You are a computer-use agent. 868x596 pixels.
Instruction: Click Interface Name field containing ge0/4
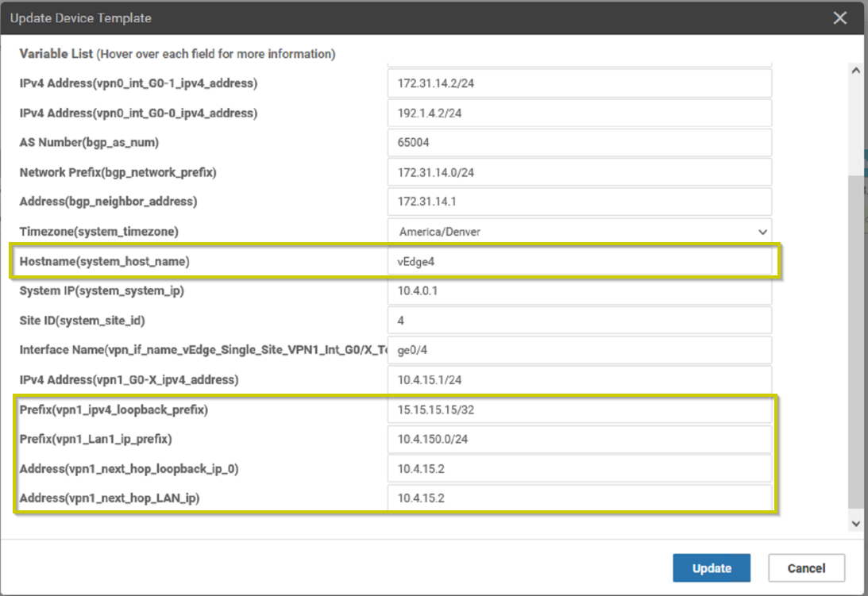pos(580,350)
